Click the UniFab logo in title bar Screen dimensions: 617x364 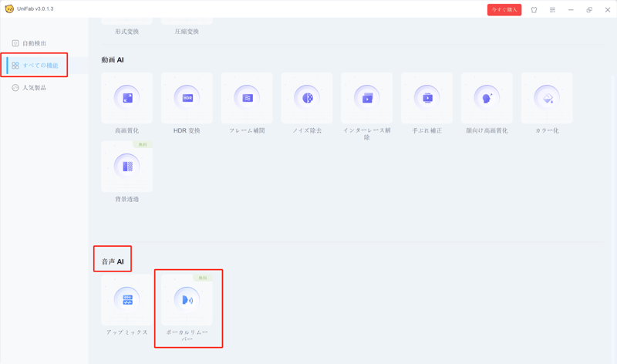coord(9,9)
